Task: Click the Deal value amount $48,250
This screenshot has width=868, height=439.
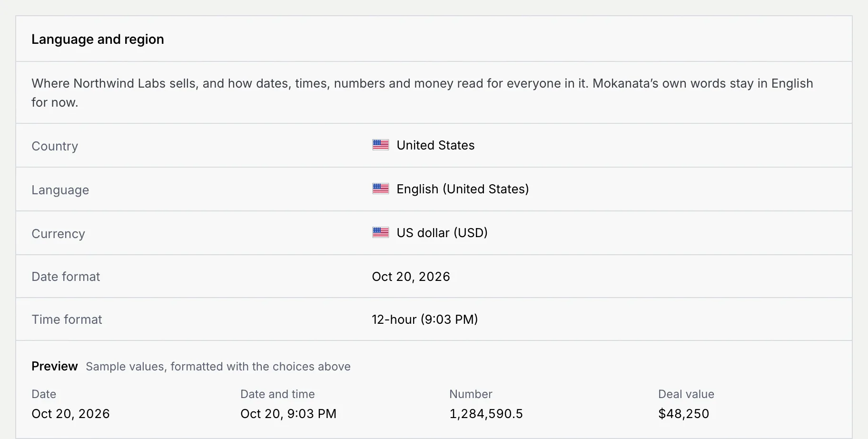Action: click(x=683, y=414)
